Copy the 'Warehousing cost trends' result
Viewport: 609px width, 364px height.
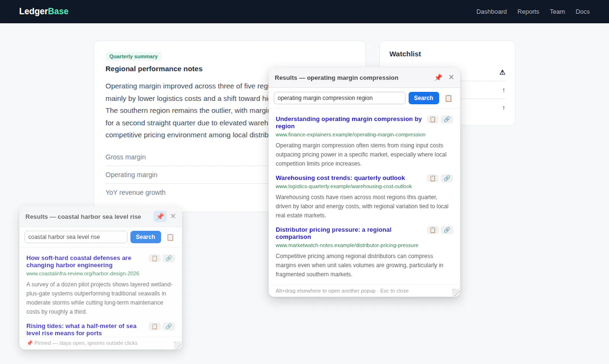point(433,178)
